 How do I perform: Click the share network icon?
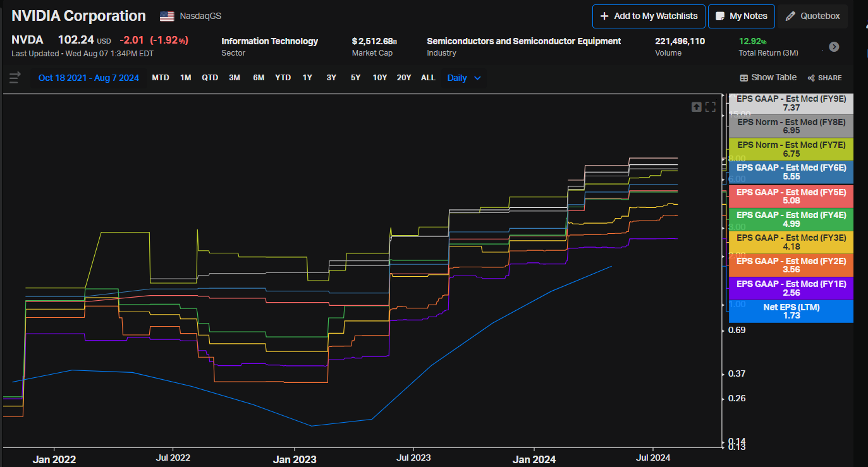coord(810,78)
